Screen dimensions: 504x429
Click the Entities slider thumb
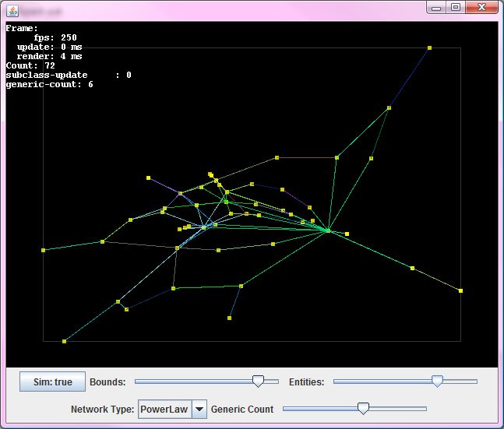point(437,381)
